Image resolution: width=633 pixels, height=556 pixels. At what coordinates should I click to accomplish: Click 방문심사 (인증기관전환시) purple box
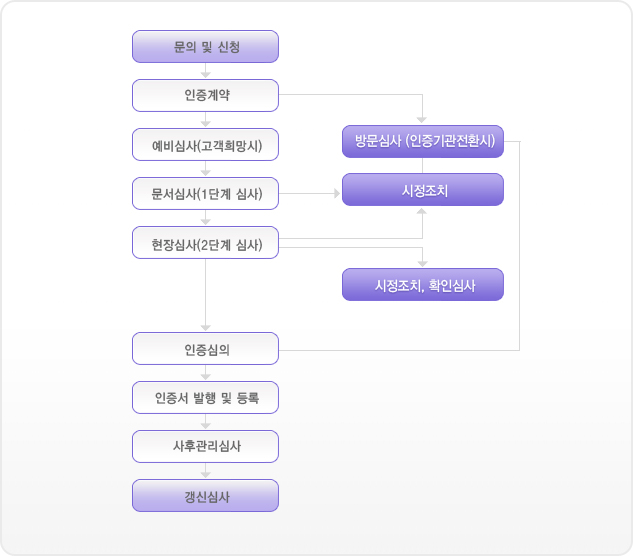coord(423,141)
